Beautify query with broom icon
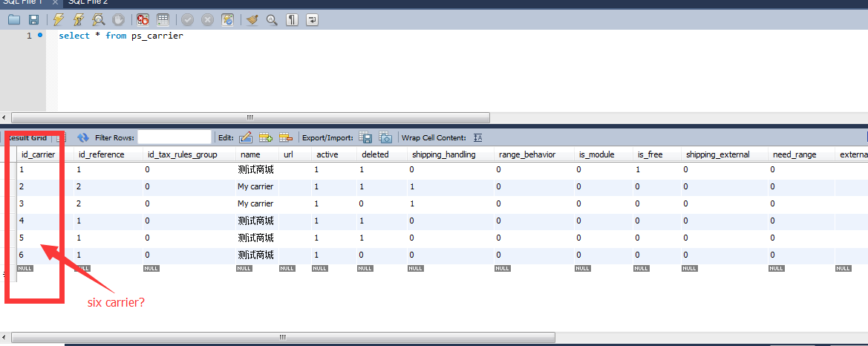This screenshot has height=346, width=868. click(252, 20)
